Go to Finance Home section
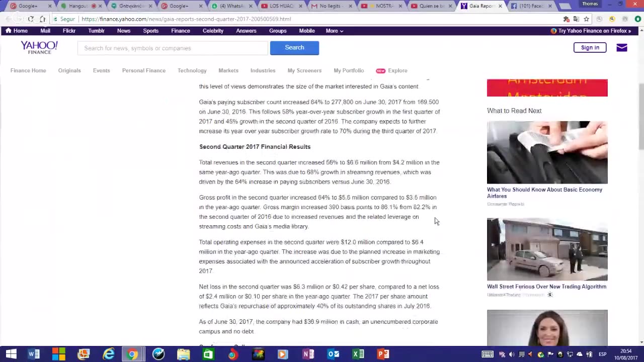The height and width of the screenshot is (362, 644). coord(28,70)
